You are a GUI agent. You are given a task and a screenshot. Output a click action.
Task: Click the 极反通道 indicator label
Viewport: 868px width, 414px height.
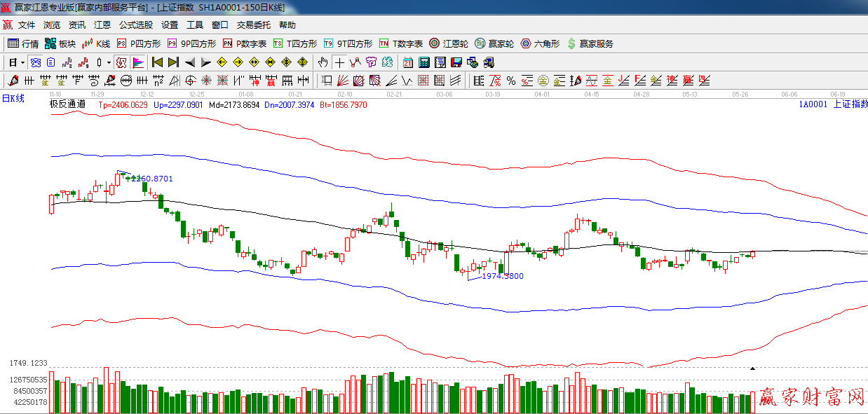click(67, 104)
